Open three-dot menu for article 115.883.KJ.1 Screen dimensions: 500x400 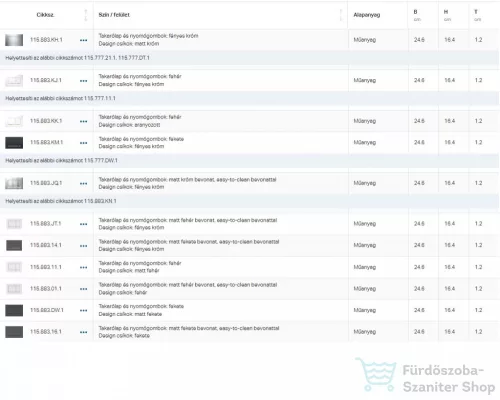[x=83, y=81]
